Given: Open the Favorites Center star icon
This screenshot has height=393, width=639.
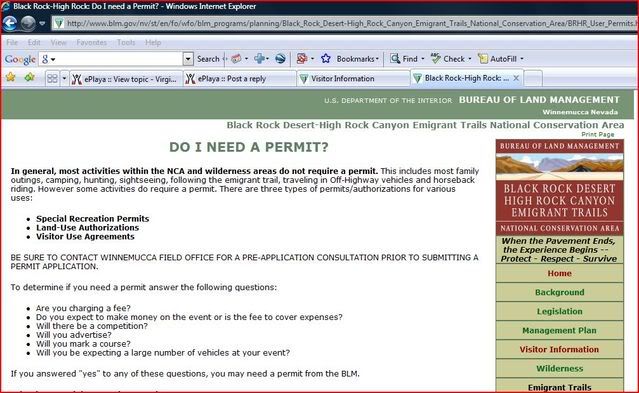Looking at the screenshot, I should point(11,77).
